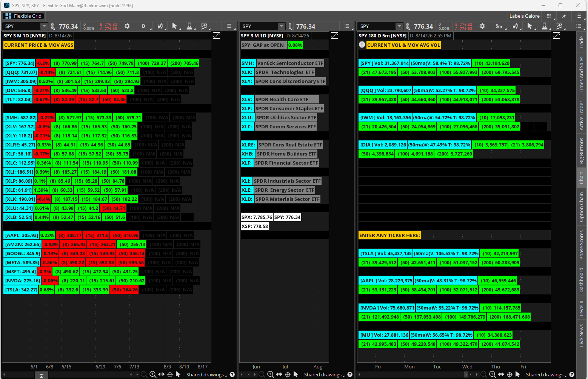Zoom in on the left chart

(153, 374)
